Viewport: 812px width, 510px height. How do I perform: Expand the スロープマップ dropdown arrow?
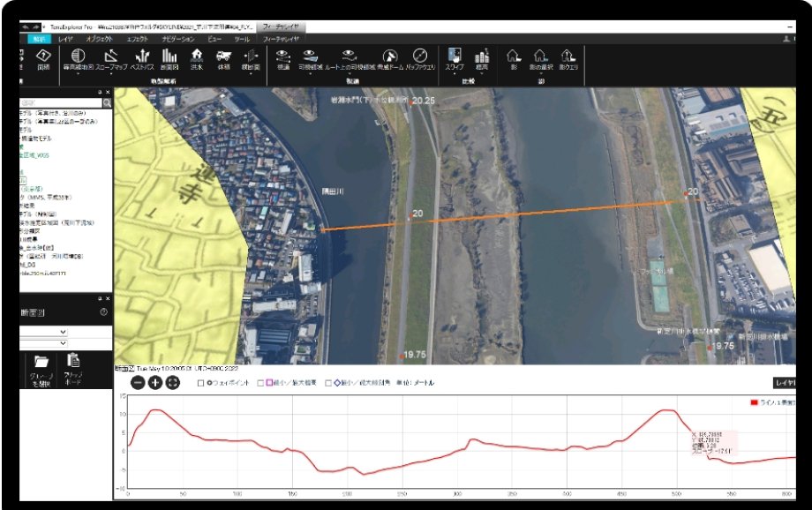pyautogui.click(x=111, y=73)
